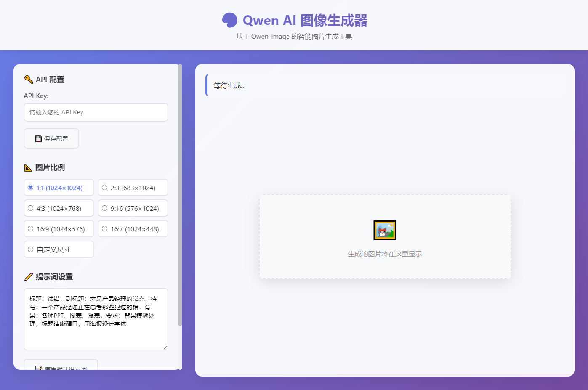Click the pencil icon beside 提示词设置
The width and height of the screenshot is (588, 390).
point(29,277)
